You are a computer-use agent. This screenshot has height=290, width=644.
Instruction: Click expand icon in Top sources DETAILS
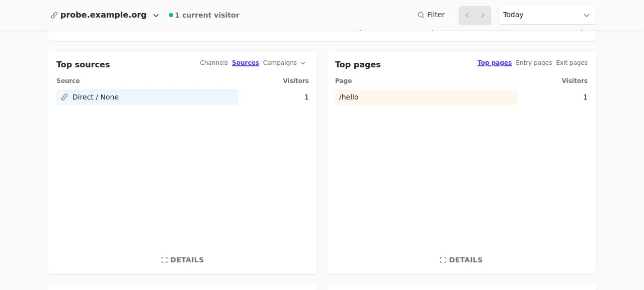point(165,260)
